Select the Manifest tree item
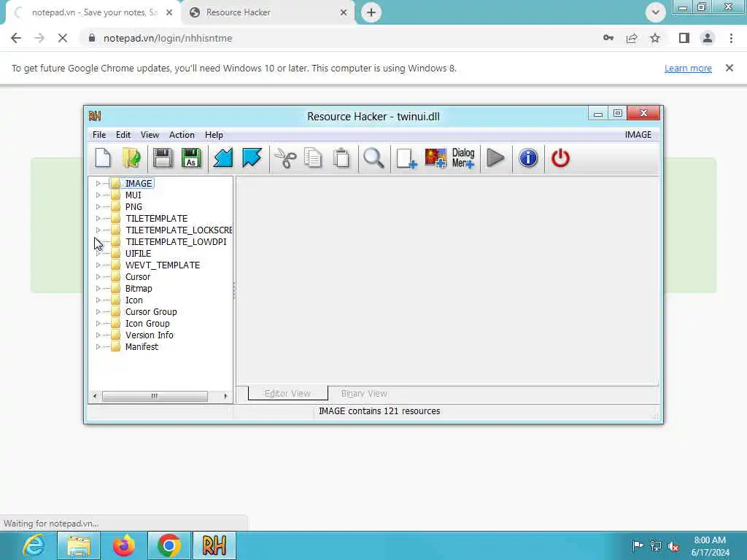This screenshot has width=747, height=560. tap(142, 346)
